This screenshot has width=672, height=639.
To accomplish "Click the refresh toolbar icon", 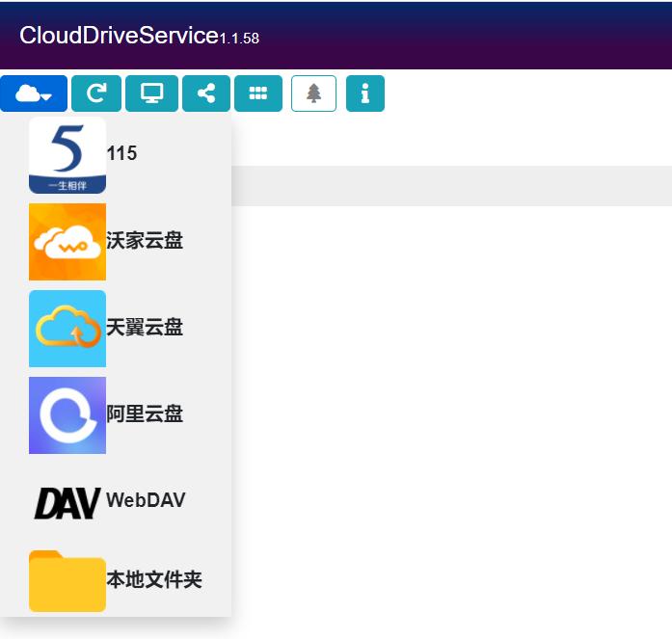I will [96, 93].
